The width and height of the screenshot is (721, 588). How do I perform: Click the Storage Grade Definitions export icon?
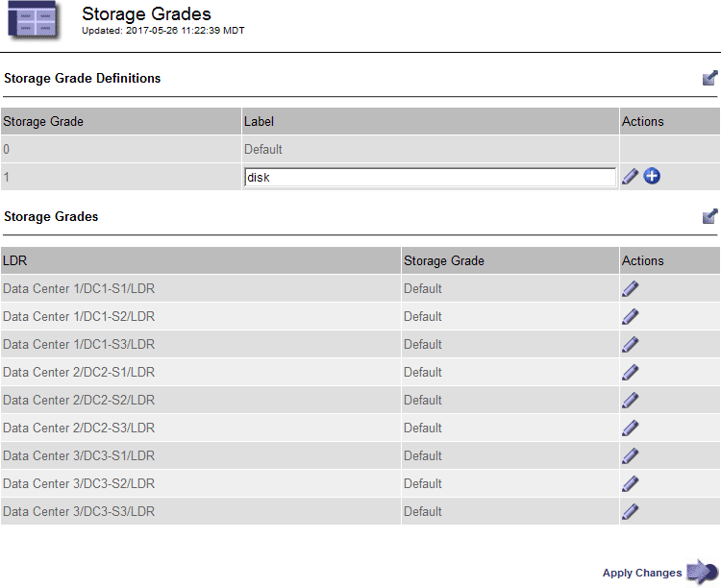tap(709, 79)
